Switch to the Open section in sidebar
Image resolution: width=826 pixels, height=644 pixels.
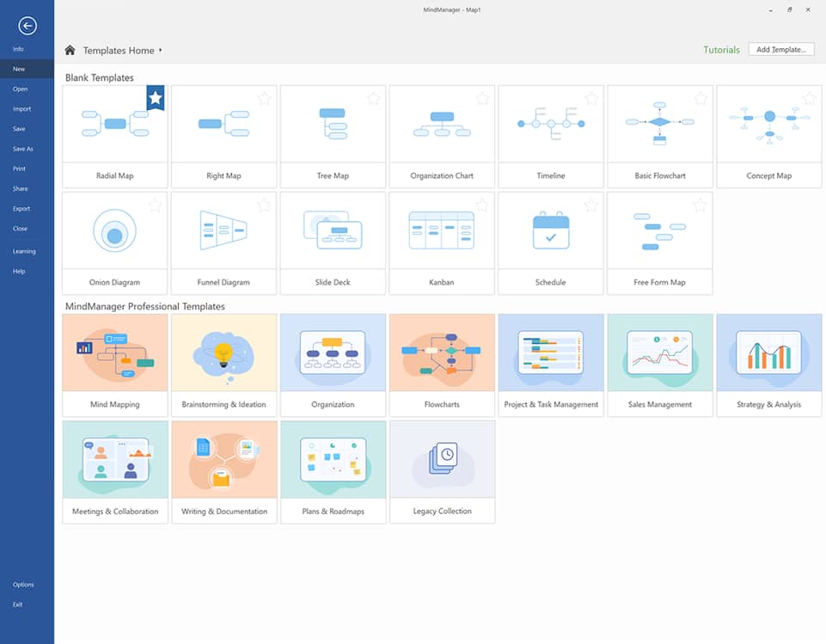coord(20,89)
